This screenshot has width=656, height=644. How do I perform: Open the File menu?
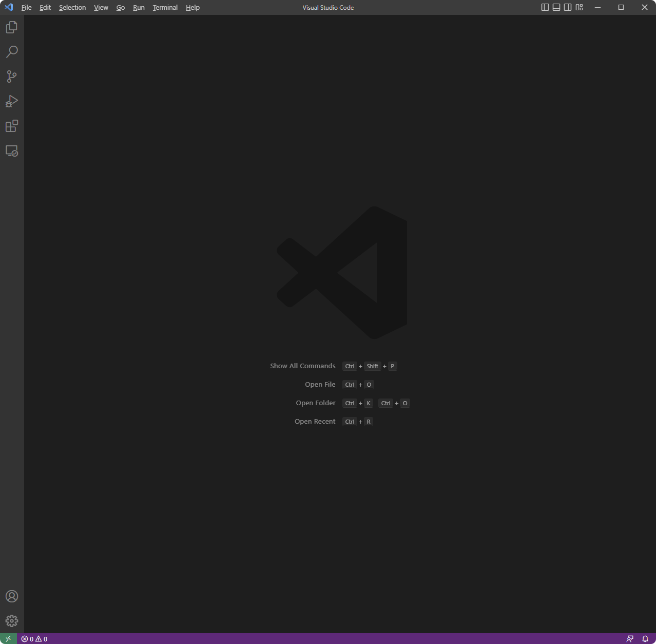click(x=27, y=7)
